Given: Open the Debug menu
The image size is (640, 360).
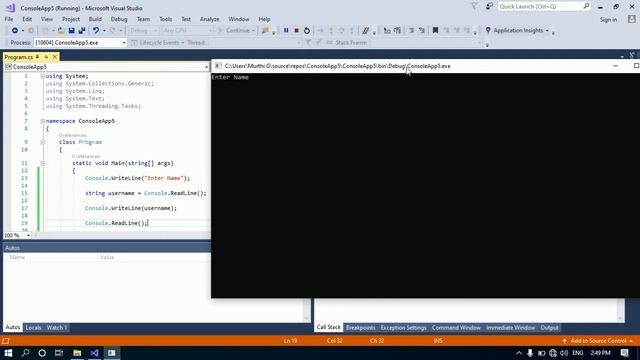Looking at the screenshot, I should point(119,19).
